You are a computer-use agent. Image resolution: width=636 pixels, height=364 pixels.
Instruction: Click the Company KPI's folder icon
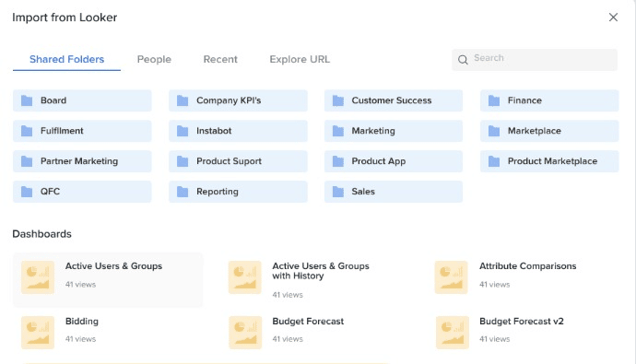[x=183, y=100]
